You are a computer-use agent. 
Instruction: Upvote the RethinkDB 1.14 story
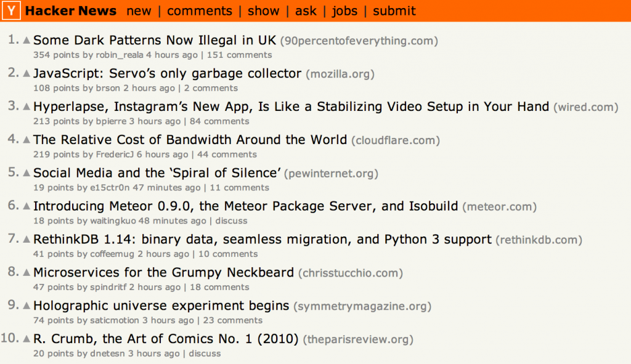click(x=26, y=238)
